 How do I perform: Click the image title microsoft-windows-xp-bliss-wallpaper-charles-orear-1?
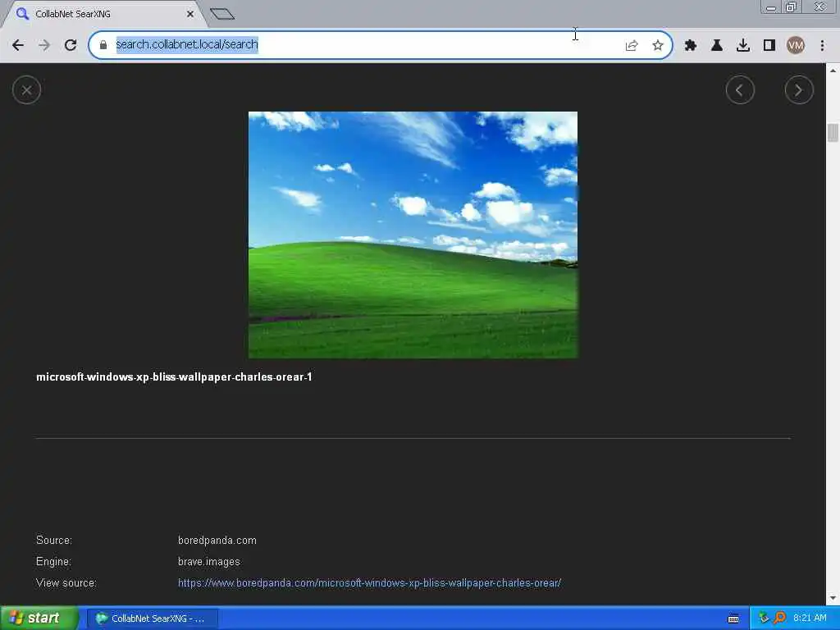[x=174, y=377]
